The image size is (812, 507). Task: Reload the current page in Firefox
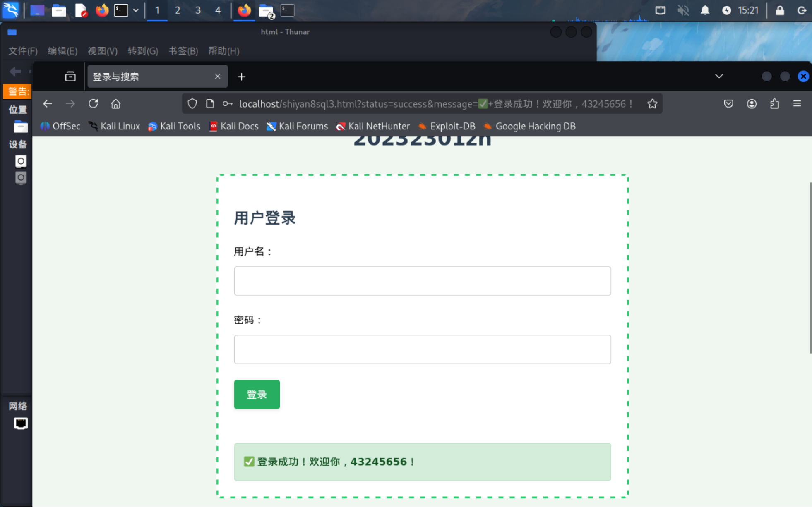[x=93, y=104]
